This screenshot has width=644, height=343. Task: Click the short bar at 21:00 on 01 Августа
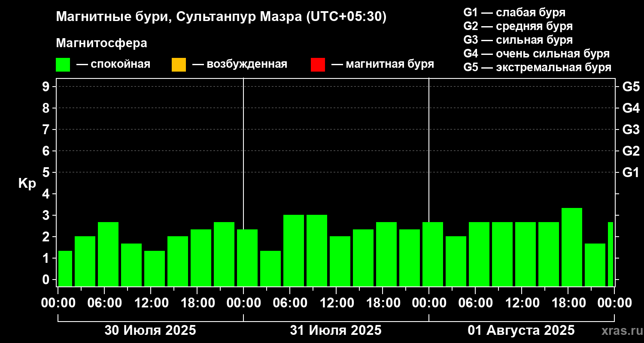[x=595, y=265]
